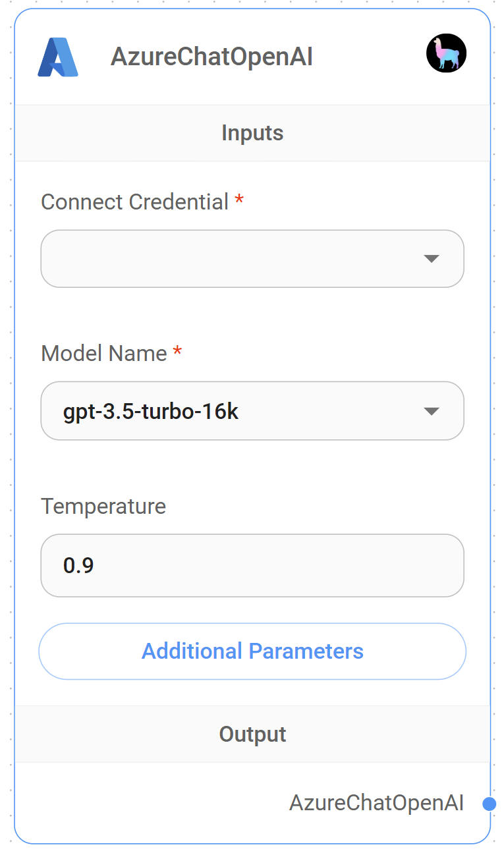Viewport: 504px width, 857px height.
Task: Click inside the Temperature input field
Action: (x=252, y=565)
